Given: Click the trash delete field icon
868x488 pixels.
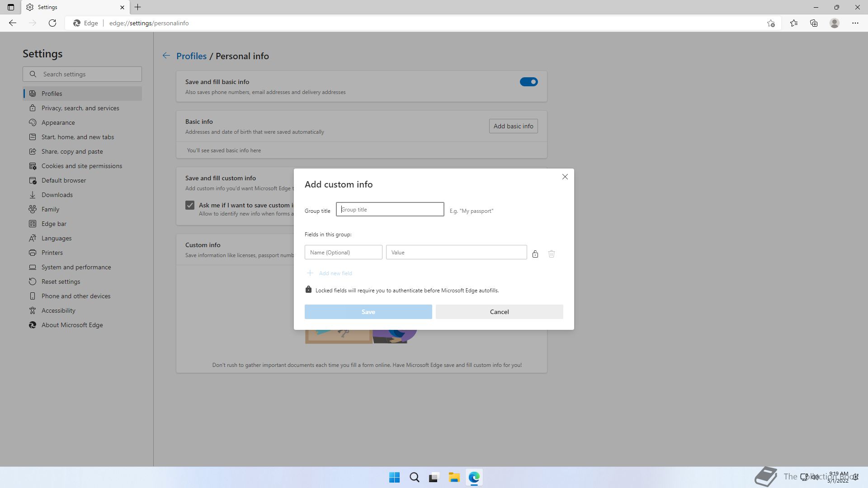Looking at the screenshot, I should click(x=551, y=254).
